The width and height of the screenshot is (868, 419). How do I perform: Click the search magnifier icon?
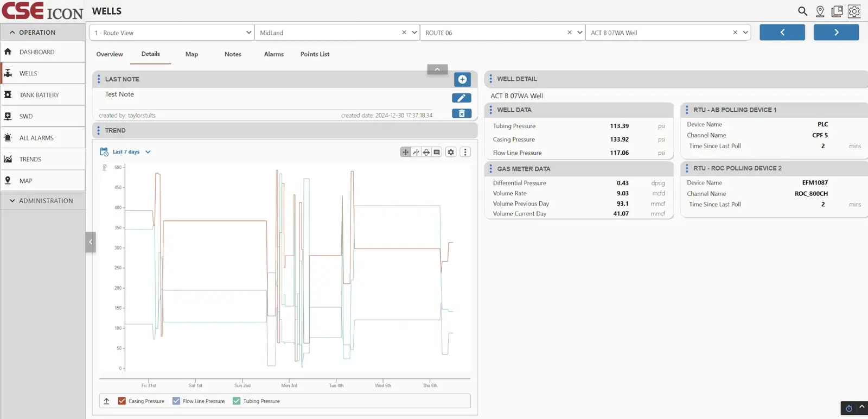point(802,11)
